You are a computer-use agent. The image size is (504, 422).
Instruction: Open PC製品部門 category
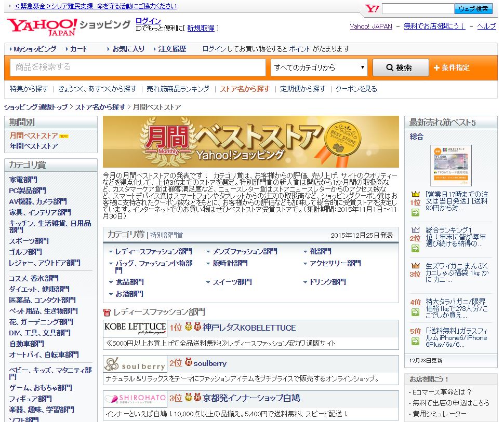coord(28,191)
